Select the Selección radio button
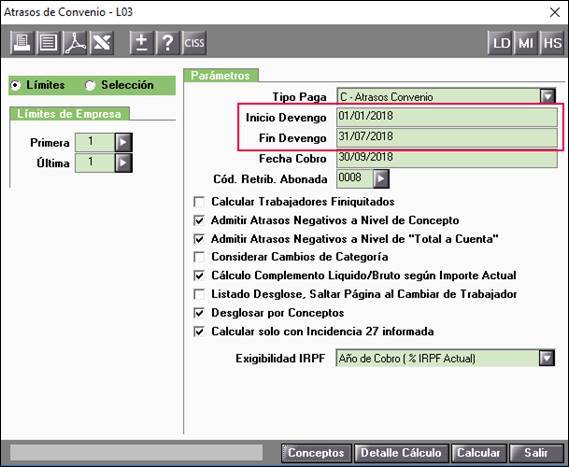 click(90, 85)
